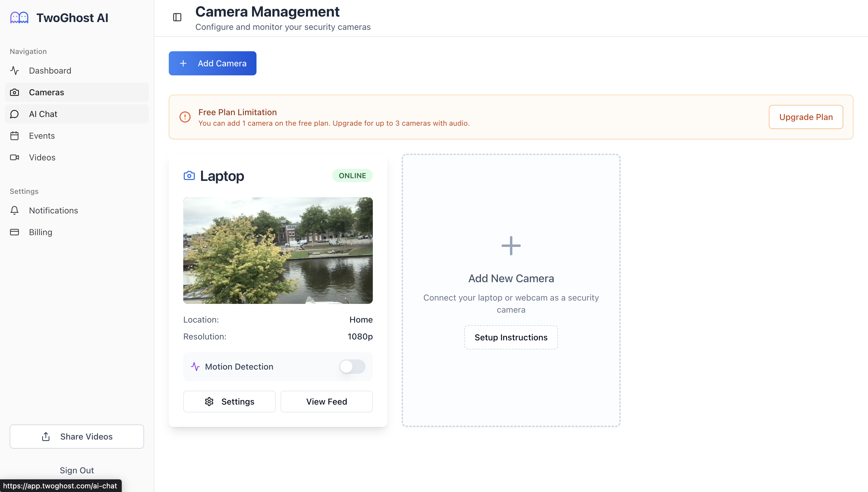Image resolution: width=868 pixels, height=492 pixels.
Task: Click the Events calendar icon
Action: [14, 135]
